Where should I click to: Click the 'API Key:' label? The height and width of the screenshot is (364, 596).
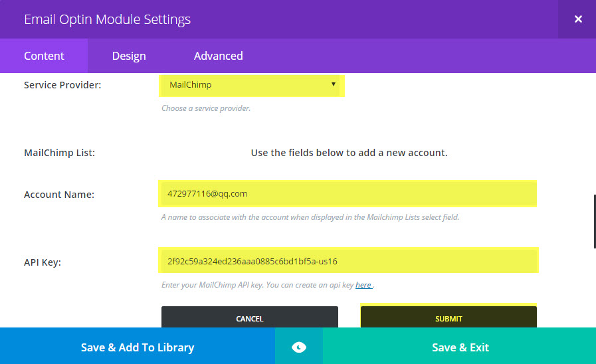click(x=42, y=262)
